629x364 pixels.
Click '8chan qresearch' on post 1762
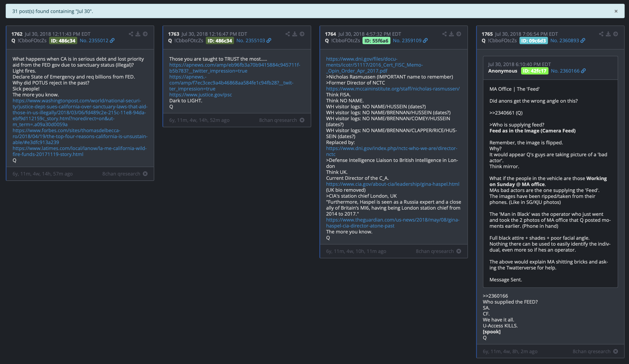(121, 174)
